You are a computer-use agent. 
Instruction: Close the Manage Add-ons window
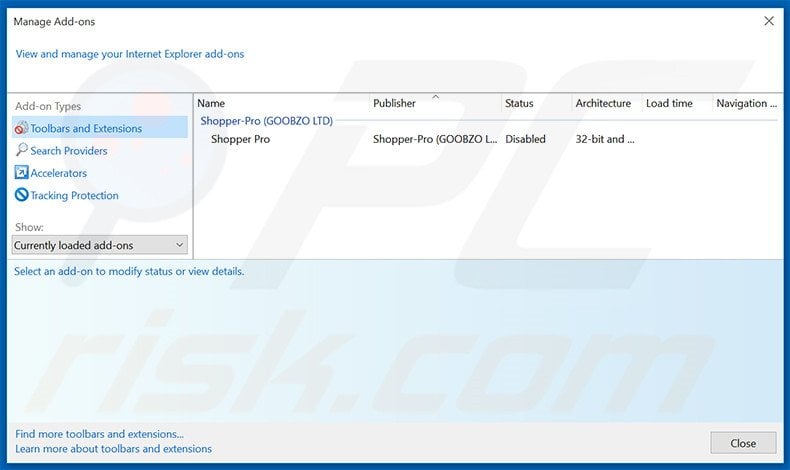click(x=768, y=21)
